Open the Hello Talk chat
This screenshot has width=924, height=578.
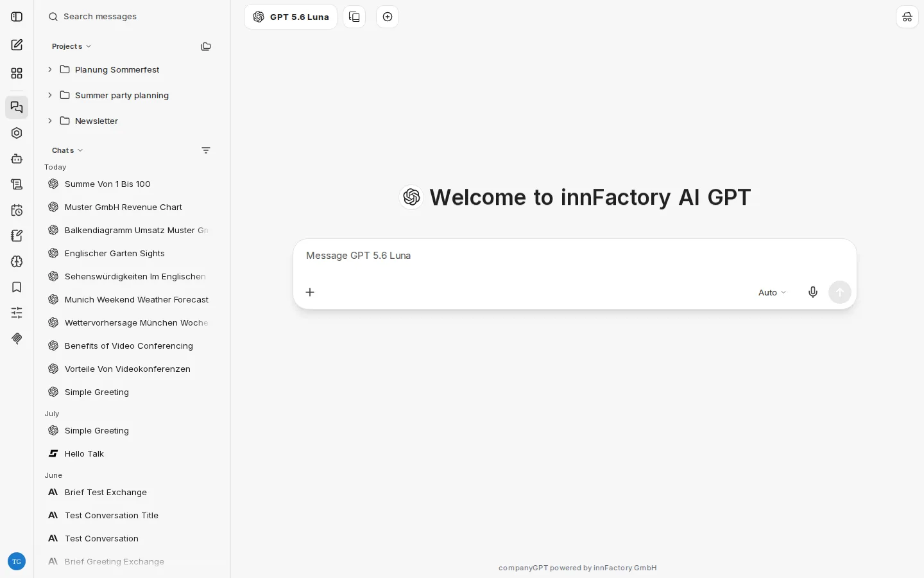pos(130,453)
